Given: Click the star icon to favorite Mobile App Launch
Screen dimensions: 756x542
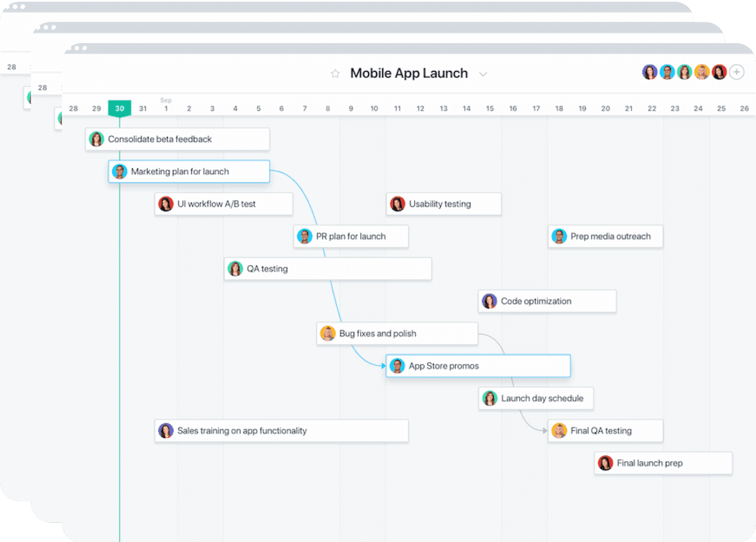Looking at the screenshot, I should (335, 73).
